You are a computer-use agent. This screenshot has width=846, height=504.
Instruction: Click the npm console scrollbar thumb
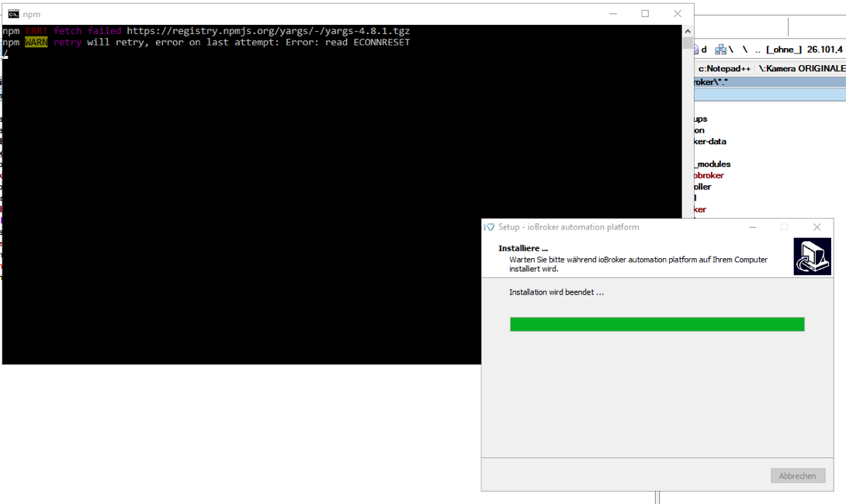click(688, 43)
